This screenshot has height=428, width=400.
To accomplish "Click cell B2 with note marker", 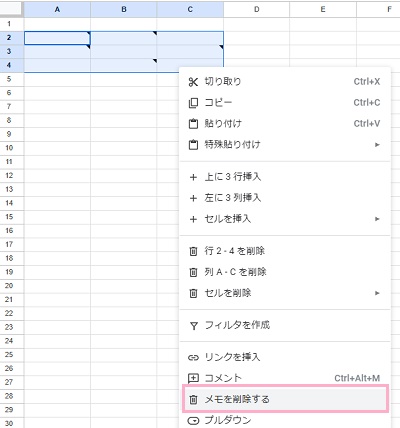I will (x=124, y=38).
